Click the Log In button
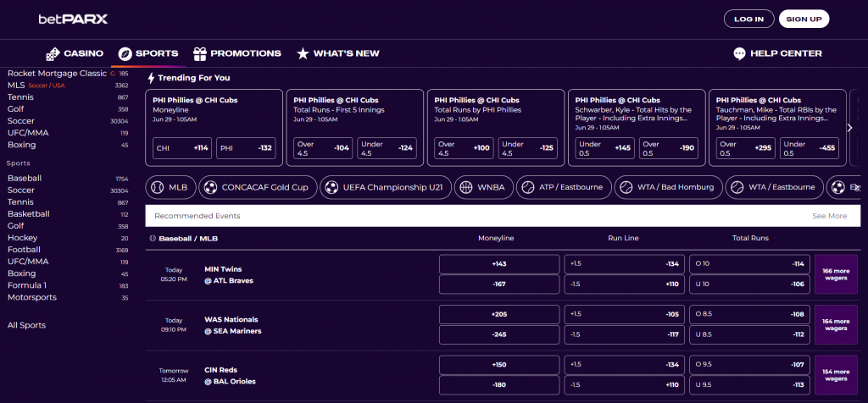 (x=749, y=19)
